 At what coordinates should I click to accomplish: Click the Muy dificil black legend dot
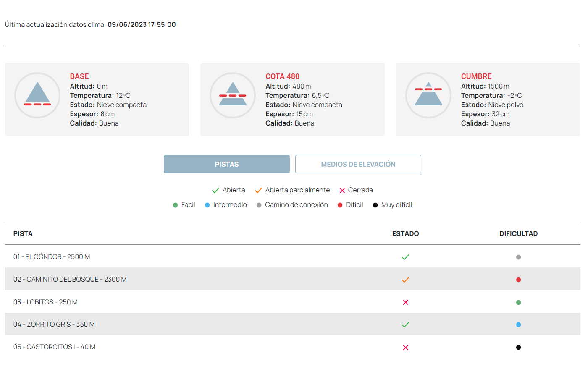coord(375,205)
